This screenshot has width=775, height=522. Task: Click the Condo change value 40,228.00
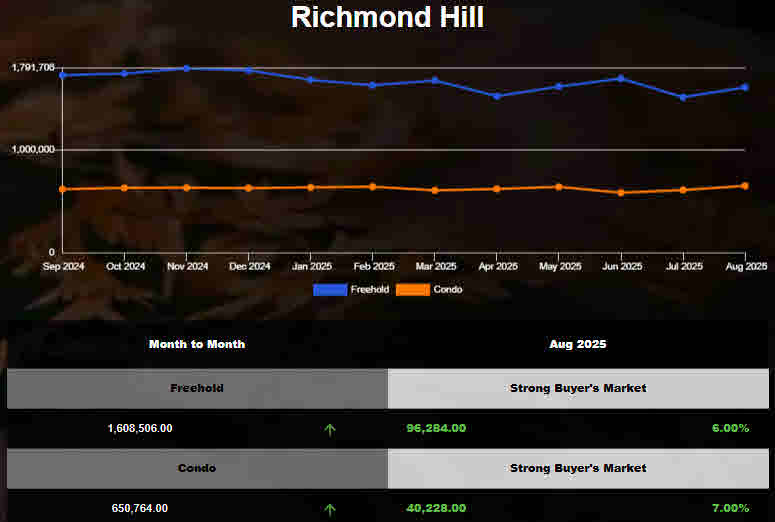(x=435, y=508)
